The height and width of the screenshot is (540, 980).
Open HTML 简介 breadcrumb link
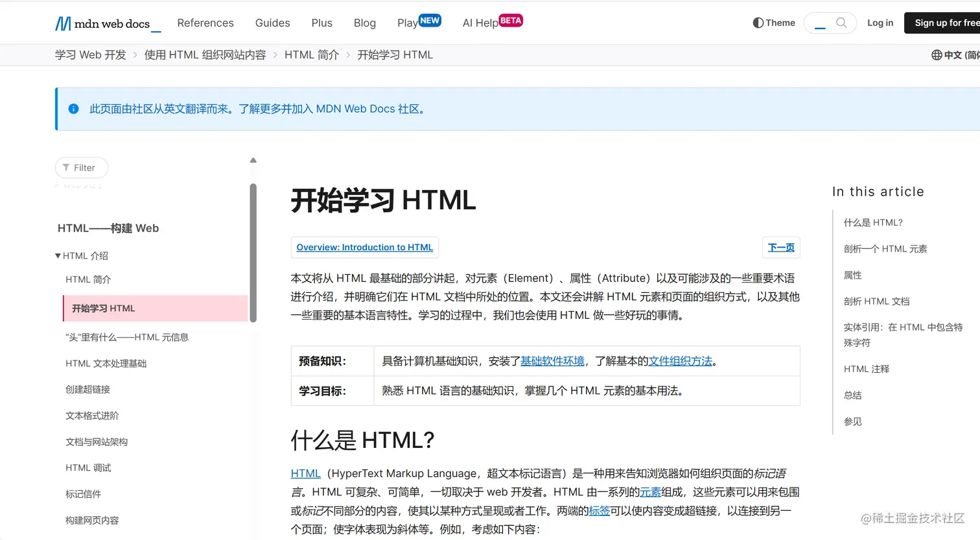(312, 55)
